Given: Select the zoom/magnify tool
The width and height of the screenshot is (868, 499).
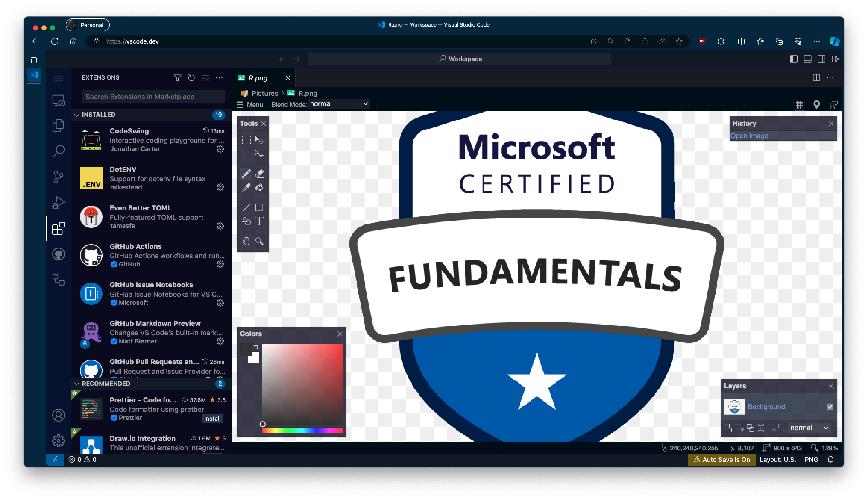Looking at the screenshot, I should tap(259, 241).
